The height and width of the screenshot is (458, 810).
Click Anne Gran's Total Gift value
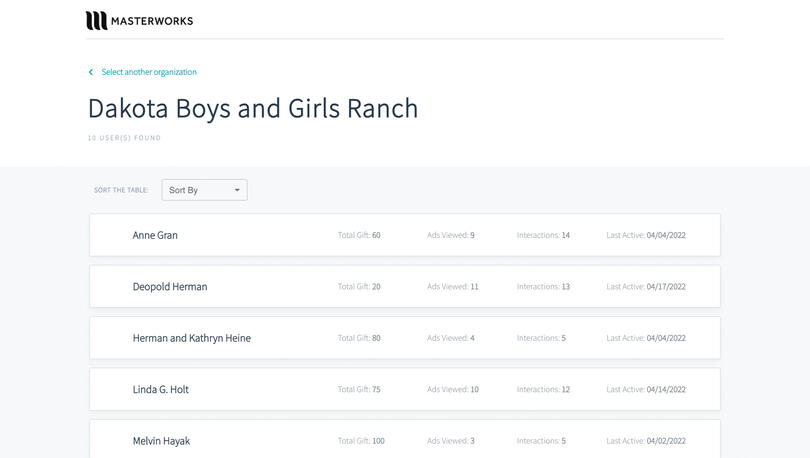pyautogui.click(x=376, y=236)
